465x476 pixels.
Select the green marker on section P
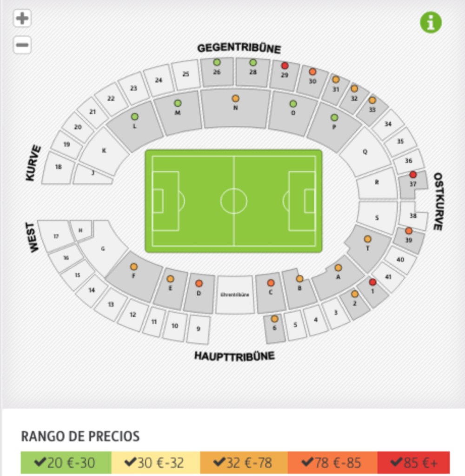[334, 118]
